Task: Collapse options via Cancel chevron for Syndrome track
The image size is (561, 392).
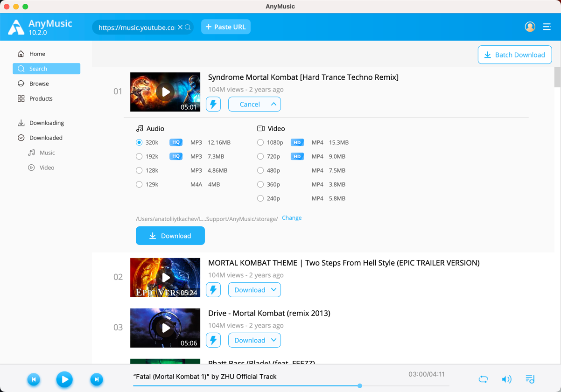Action: tap(273, 104)
